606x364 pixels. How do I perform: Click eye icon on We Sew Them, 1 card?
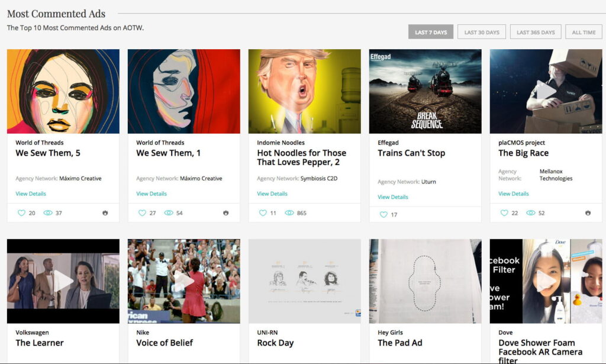(169, 213)
